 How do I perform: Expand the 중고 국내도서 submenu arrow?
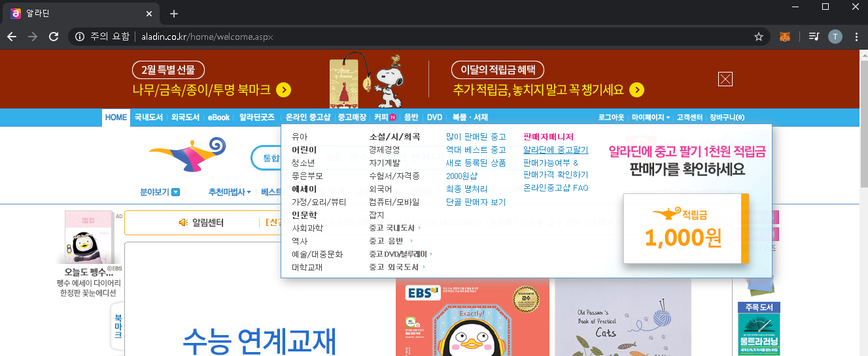click(x=419, y=228)
